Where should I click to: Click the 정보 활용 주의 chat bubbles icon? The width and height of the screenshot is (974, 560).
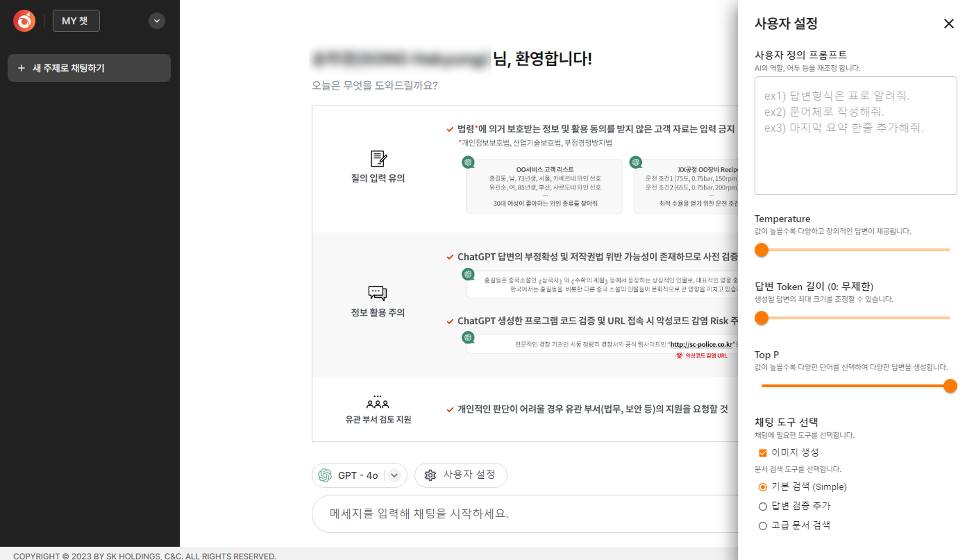tap(377, 293)
